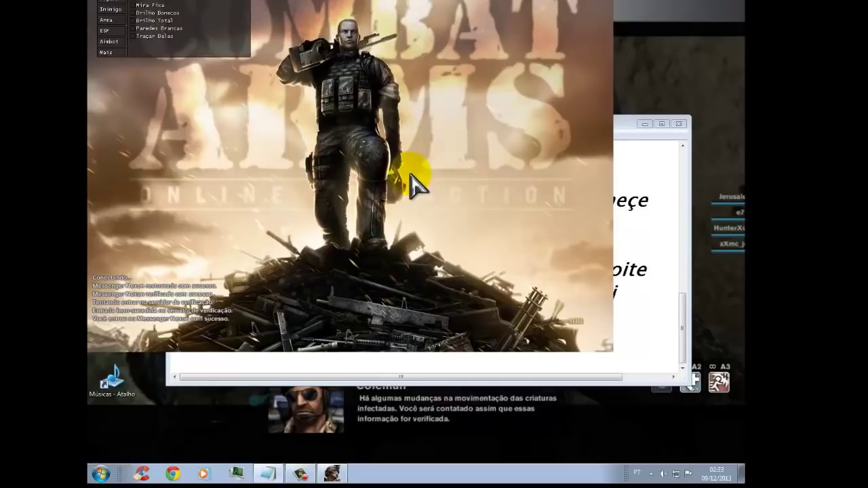Viewport: 868px width, 488px height.
Task: Select the HunterX player list entry
Action: 729,228
